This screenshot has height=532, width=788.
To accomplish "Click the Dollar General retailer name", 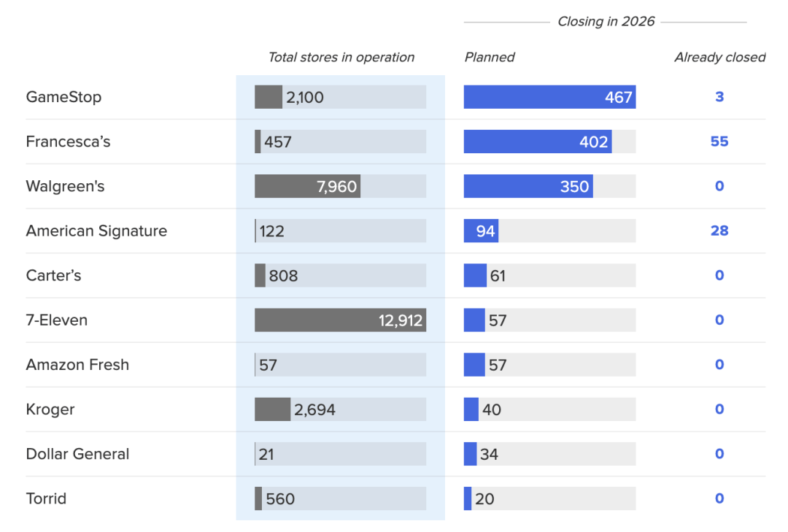I will 77,454.
